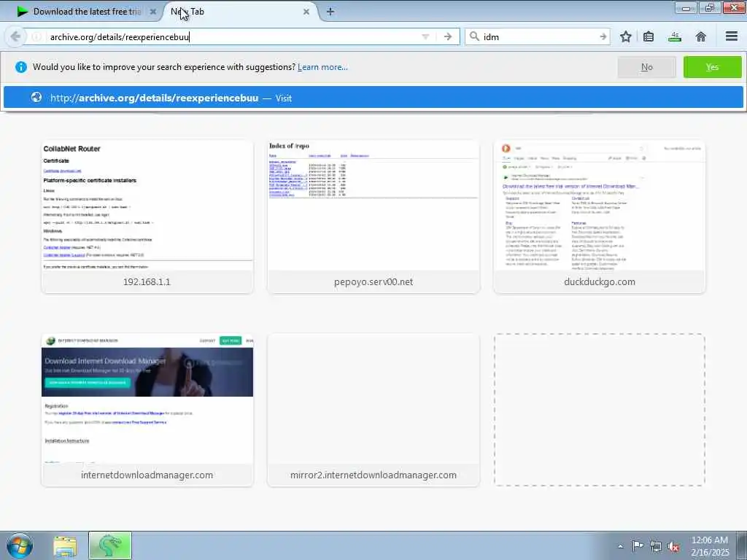Click the green dragon browser taskbar icon
747x560 pixels.
tap(110, 545)
